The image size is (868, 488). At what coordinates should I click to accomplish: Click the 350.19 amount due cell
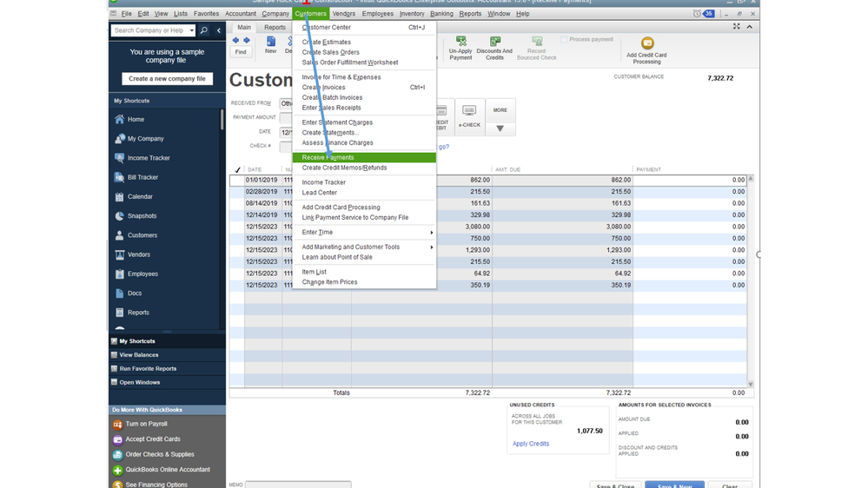coord(562,286)
